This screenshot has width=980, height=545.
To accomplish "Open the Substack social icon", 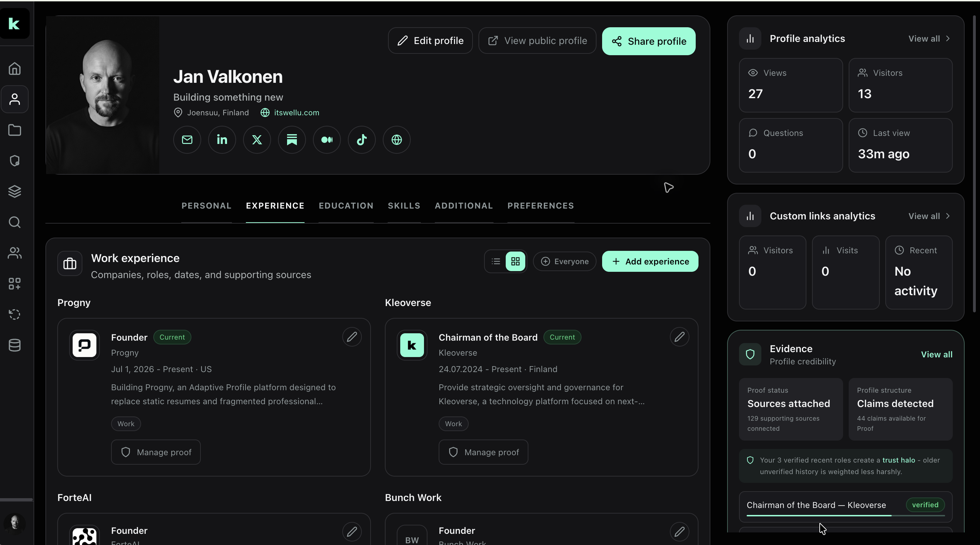I will (292, 140).
